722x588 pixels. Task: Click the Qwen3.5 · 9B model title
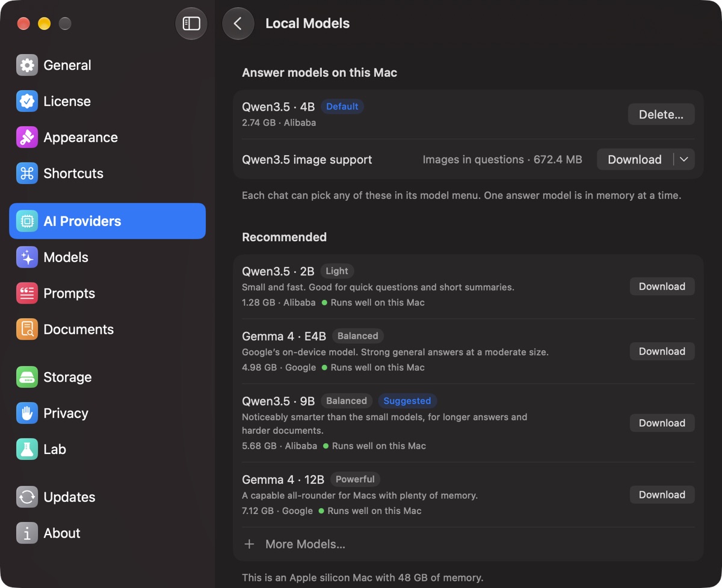point(279,402)
